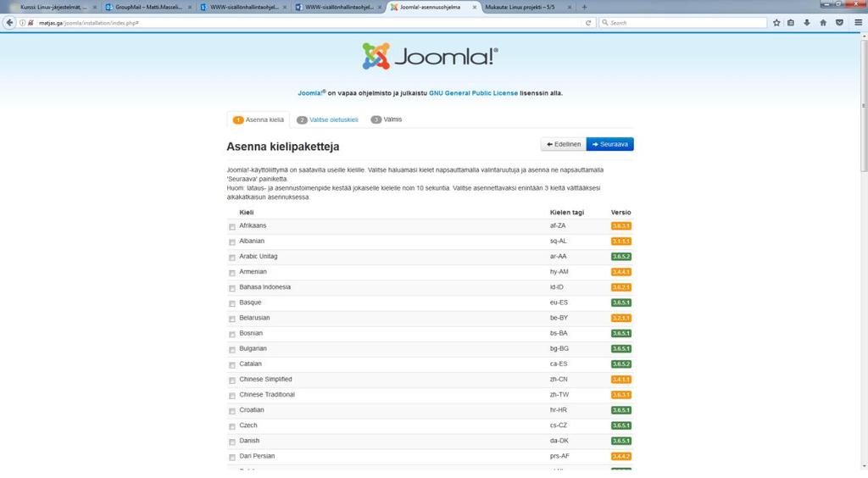Click the prs-AF language tag
This screenshot has width=868, height=478.
(x=559, y=457)
